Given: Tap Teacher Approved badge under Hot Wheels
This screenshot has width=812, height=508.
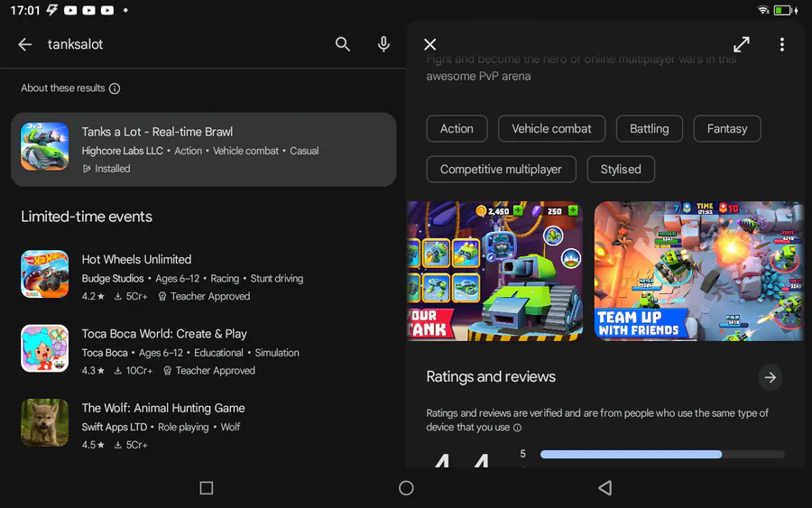Looking at the screenshot, I should 205,296.
